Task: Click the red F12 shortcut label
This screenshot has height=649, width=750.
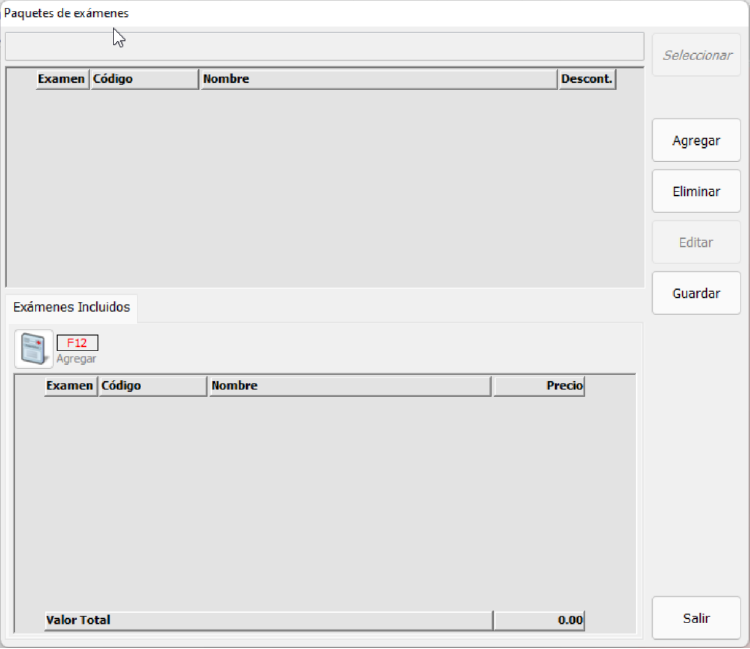Action: click(x=77, y=343)
